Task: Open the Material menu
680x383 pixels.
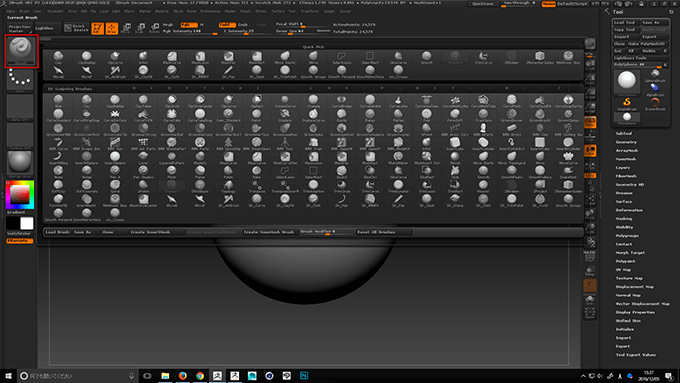Action: click(162, 11)
